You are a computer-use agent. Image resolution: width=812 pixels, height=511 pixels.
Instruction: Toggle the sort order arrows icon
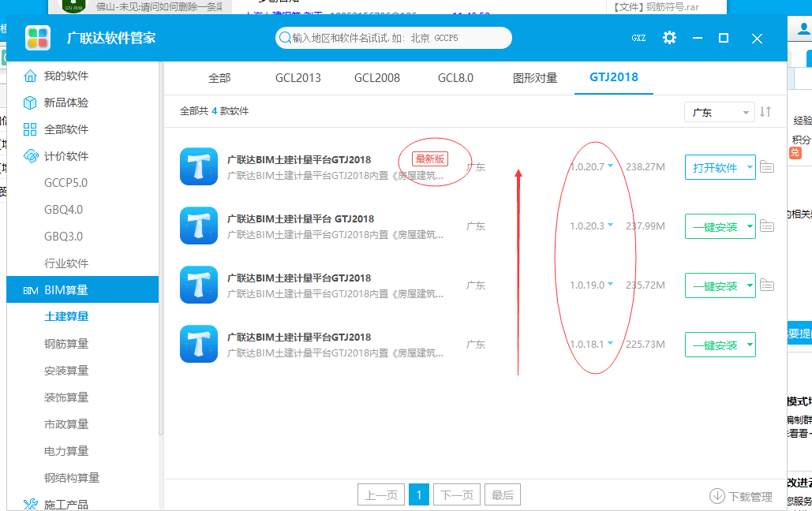pyautogui.click(x=765, y=112)
